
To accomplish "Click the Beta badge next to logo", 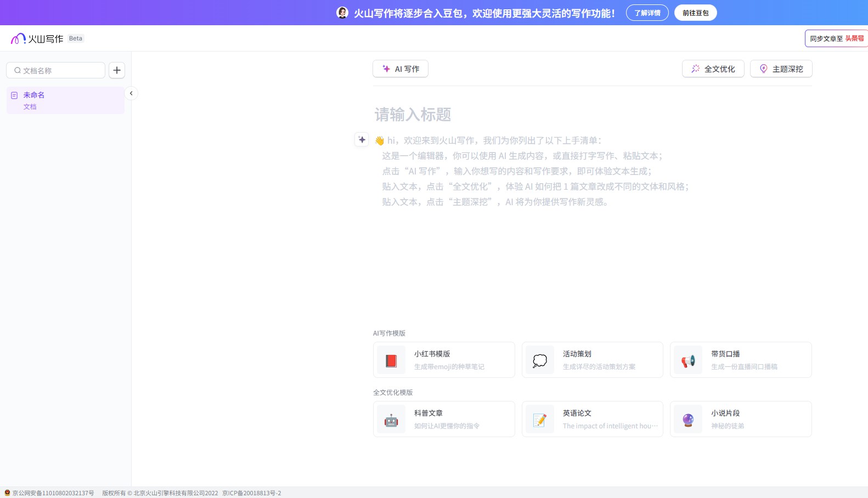I will [76, 38].
